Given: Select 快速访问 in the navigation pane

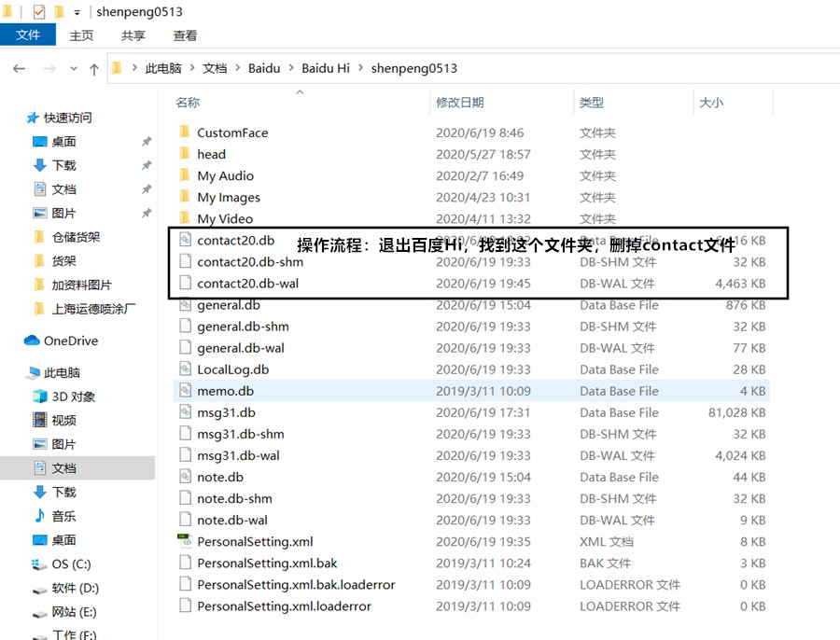Looking at the screenshot, I should click(x=67, y=118).
